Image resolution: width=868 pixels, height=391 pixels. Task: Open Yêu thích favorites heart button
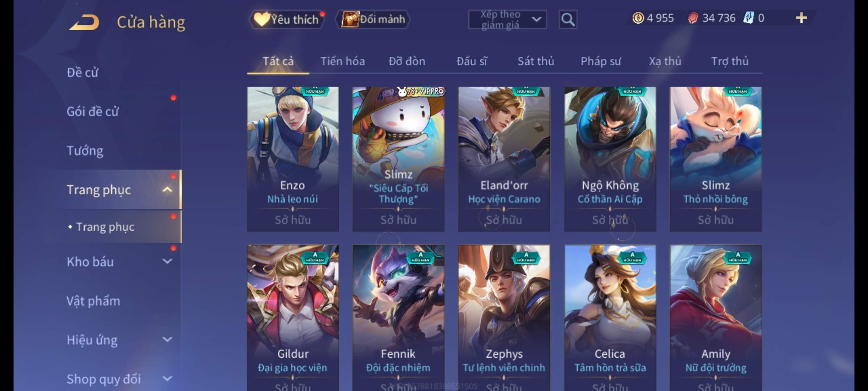tap(288, 19)
